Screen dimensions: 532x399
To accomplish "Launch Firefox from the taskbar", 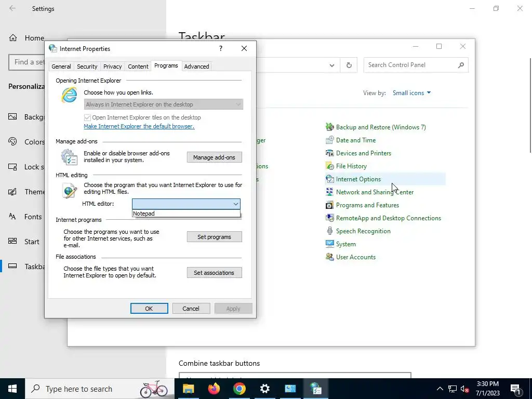I will tap(214, 389).
